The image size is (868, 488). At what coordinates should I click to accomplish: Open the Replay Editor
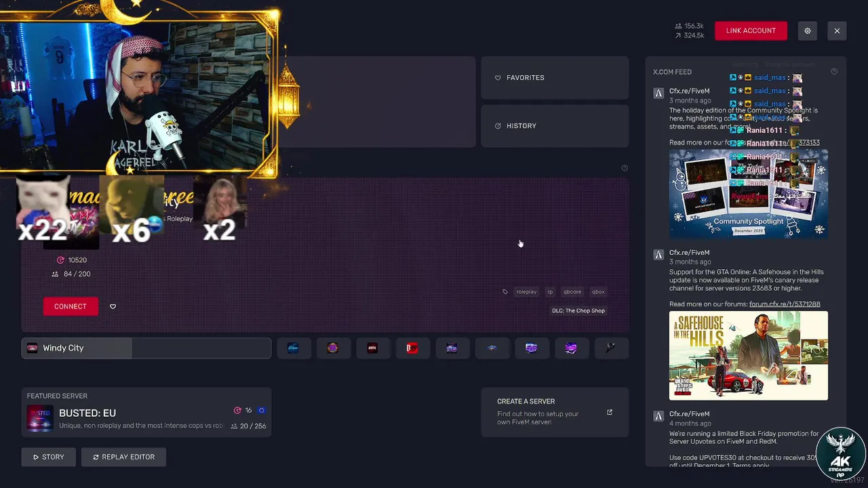click(123, 457)
